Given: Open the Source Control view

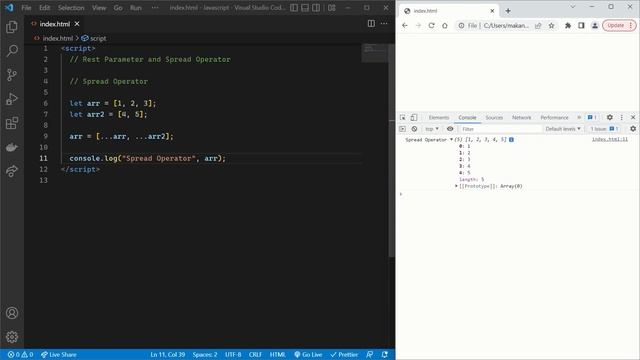Looking at the screenshot, I should coord(12,75).
